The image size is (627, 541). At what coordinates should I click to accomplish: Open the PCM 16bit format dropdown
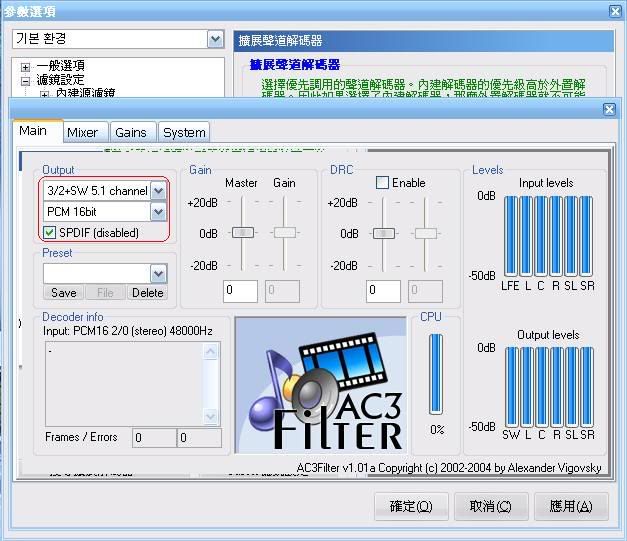point(158,212)
